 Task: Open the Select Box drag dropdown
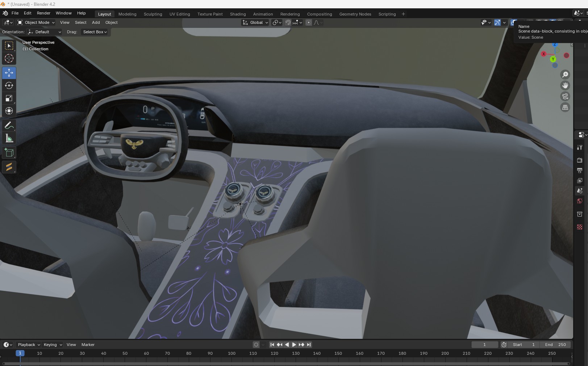click(95, 32)
